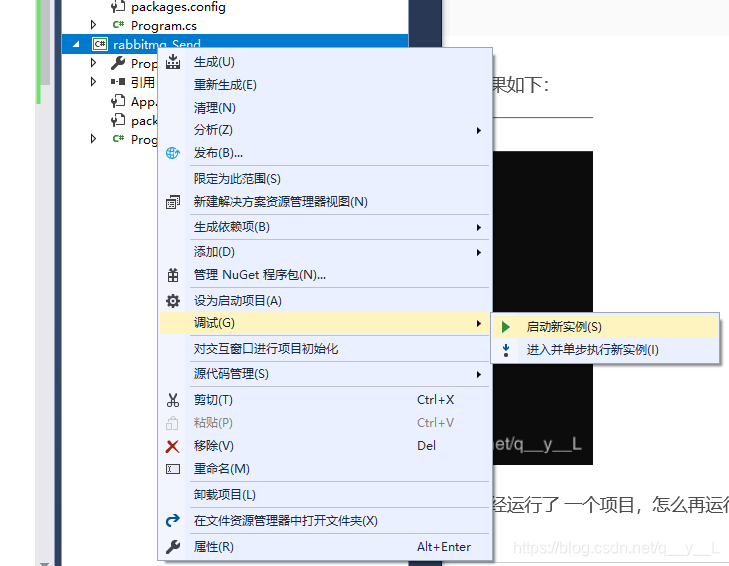
Task: Click the Del shortcut text
Action: point(426,446)
